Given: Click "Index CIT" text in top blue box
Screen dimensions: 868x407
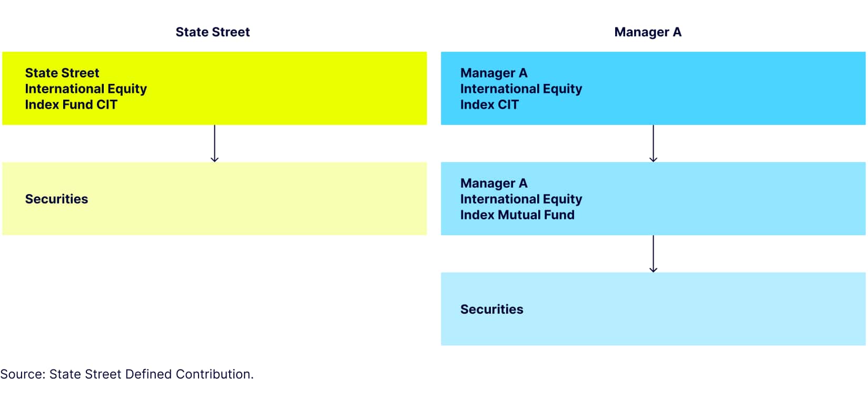Looking at the screenshot, I should coord(489,104).
